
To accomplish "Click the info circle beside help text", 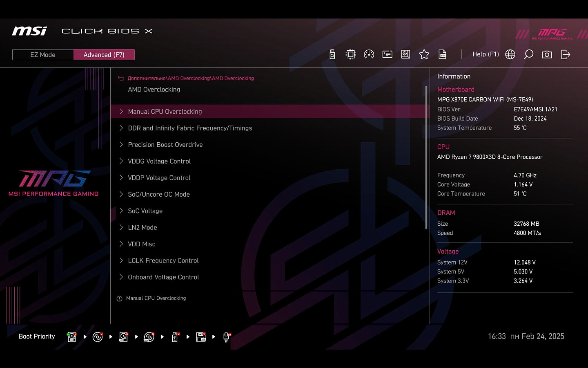I will 119,298.
